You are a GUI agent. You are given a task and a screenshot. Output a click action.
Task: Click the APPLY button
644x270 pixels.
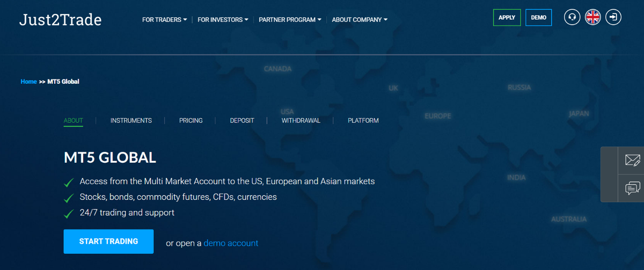coord(507,17)
